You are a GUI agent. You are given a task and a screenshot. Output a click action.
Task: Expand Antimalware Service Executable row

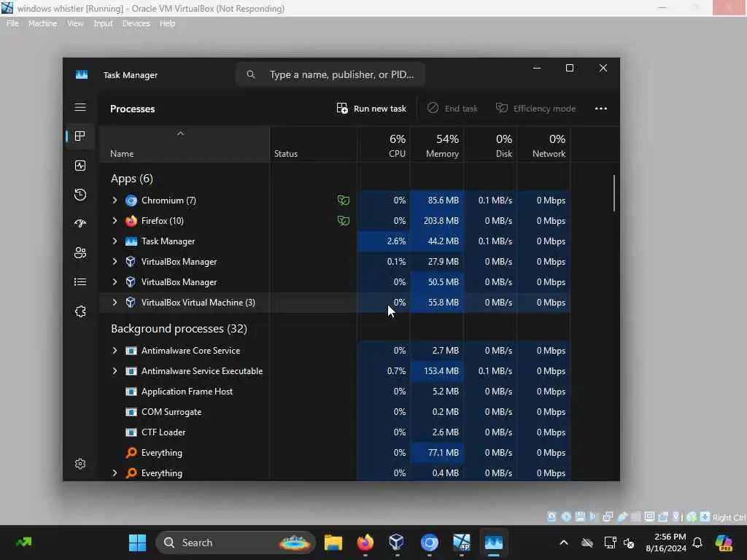115,371
